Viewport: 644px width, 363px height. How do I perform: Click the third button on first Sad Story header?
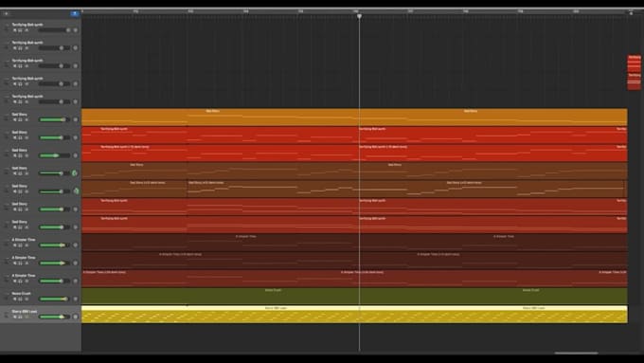point(27,120)
